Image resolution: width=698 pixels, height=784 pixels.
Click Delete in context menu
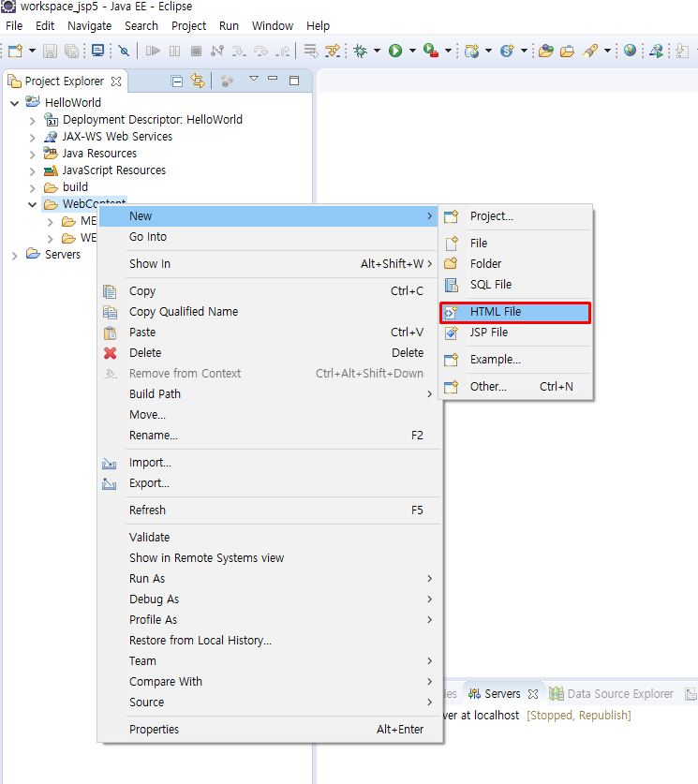point(269,353)
